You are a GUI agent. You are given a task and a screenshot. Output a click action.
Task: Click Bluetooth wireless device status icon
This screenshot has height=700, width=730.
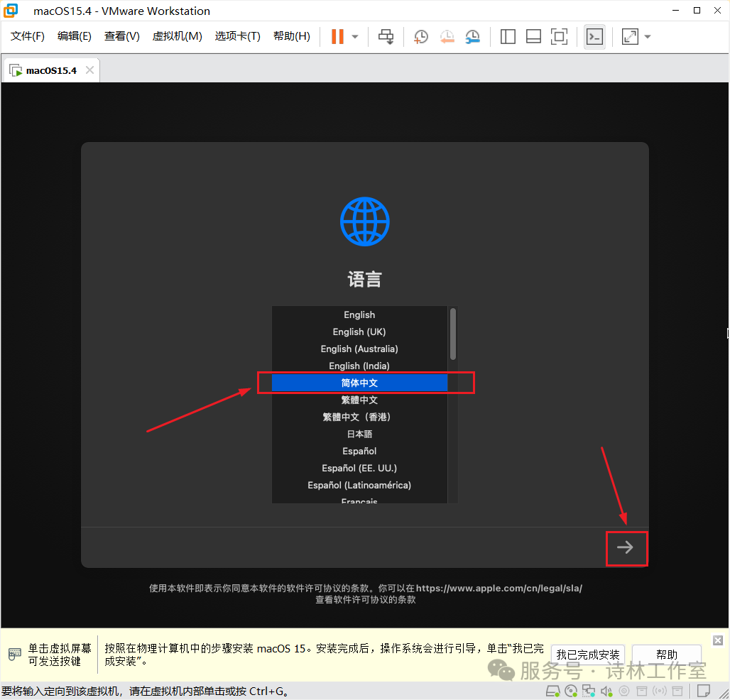tap(660, 691)
